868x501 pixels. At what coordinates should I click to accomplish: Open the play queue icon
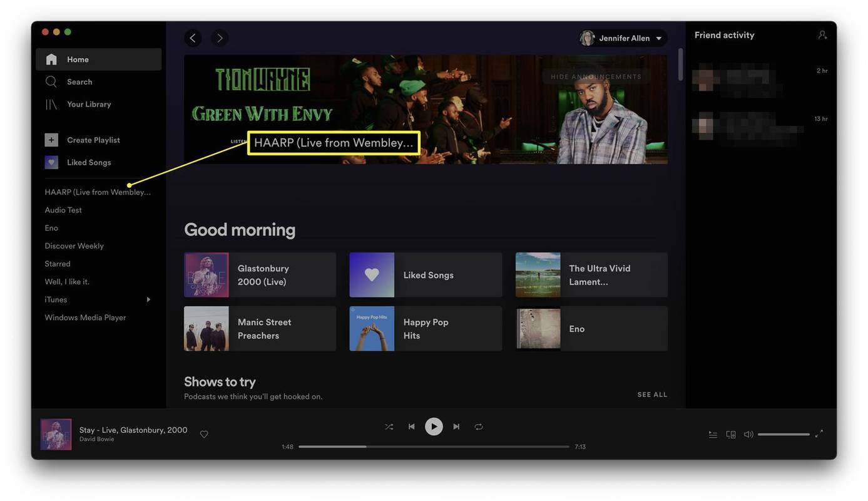[x=713, y=434]
